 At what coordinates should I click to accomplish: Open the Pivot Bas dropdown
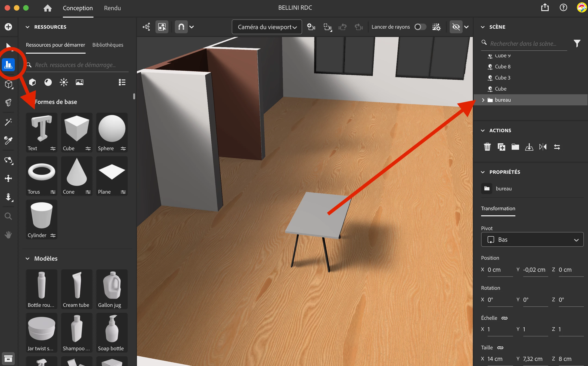[x=532, y=240]
